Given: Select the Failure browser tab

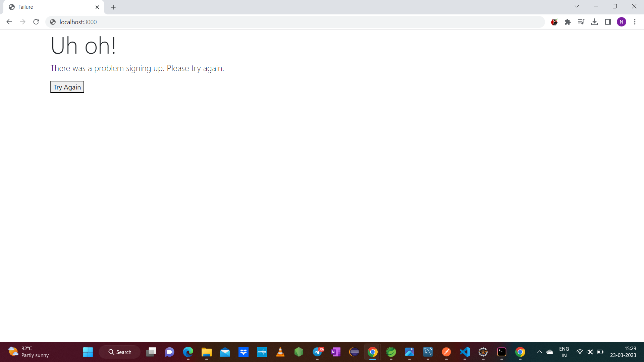Looking at the screenshot, I should pos(54,7).
